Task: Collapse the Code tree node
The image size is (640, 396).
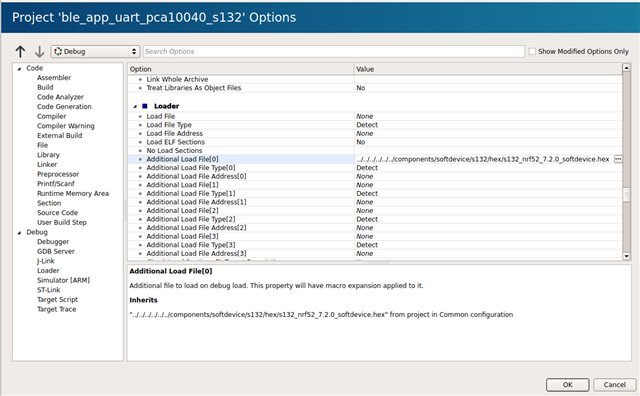Action: click(19, 69)
